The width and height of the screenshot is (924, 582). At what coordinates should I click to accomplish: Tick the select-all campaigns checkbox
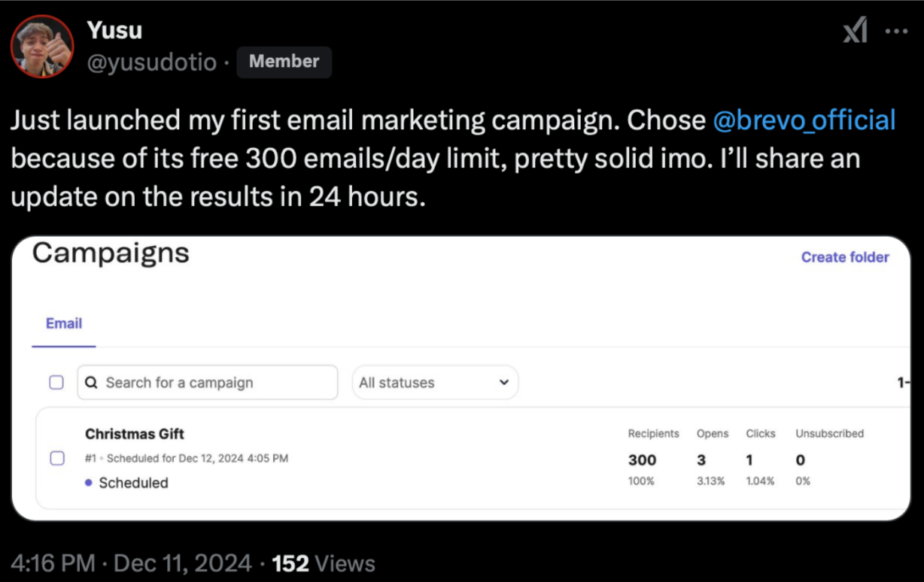click(56, 383)
